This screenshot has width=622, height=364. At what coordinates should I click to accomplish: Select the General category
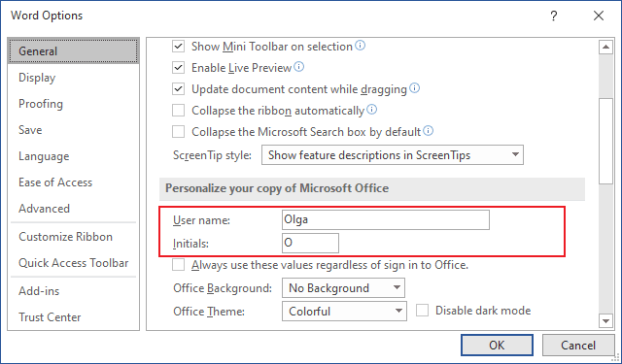click(x=74, y=51)
